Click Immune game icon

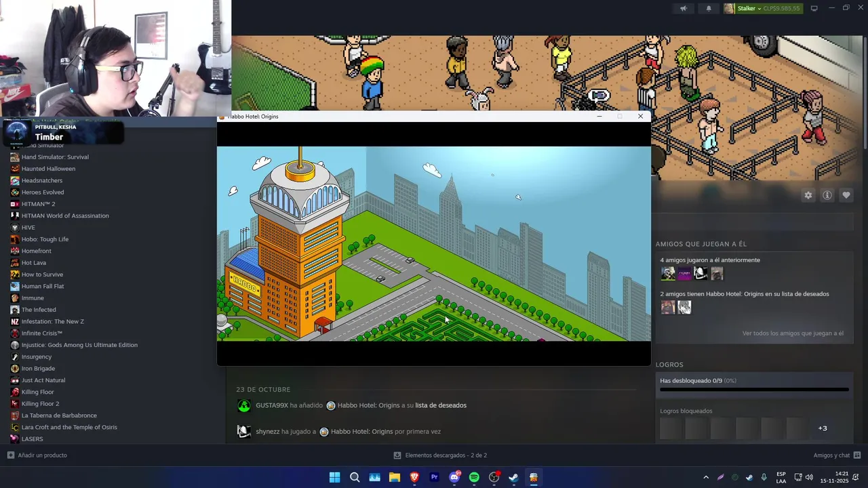[x=15, y=298]
